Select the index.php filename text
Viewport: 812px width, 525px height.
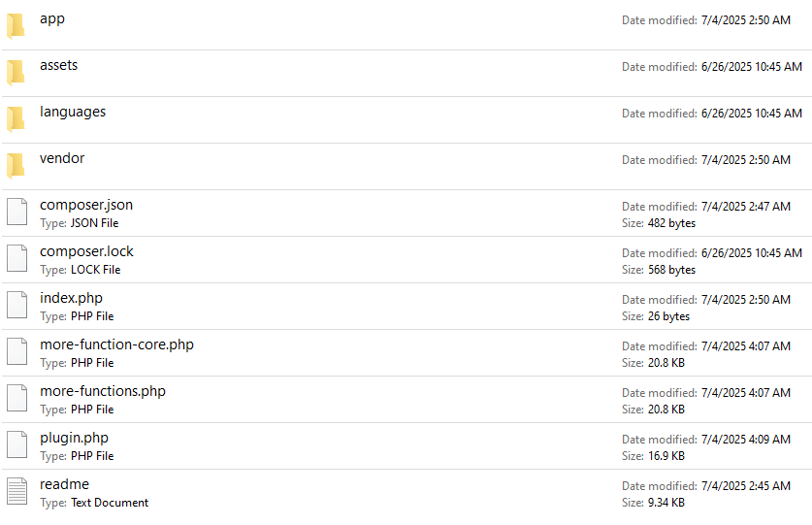tap(71, 298)
